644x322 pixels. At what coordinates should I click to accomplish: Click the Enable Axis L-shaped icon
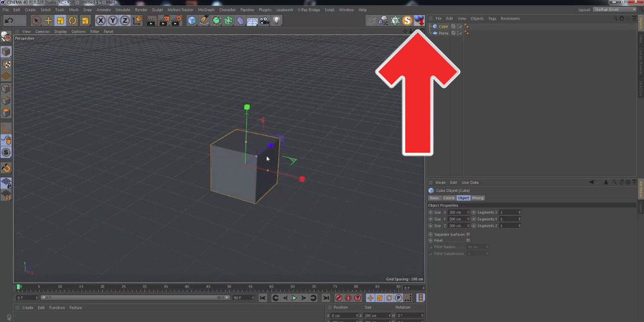[x=6, y=128]
